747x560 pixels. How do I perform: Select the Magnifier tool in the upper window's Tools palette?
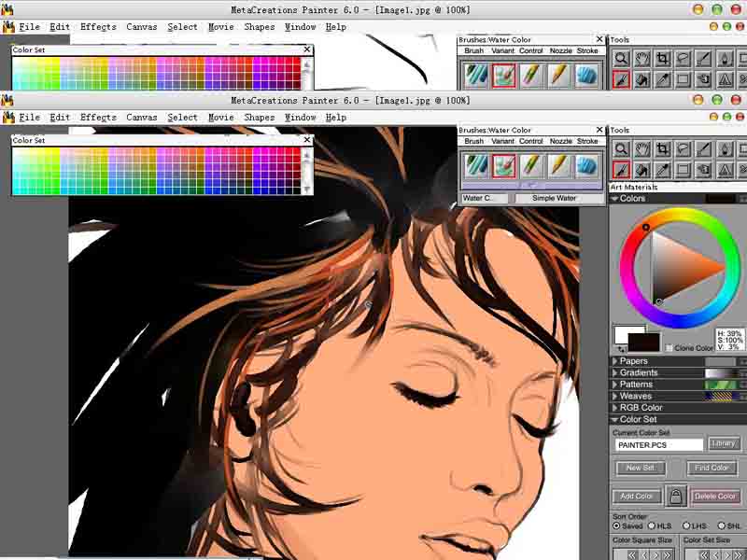621,59
